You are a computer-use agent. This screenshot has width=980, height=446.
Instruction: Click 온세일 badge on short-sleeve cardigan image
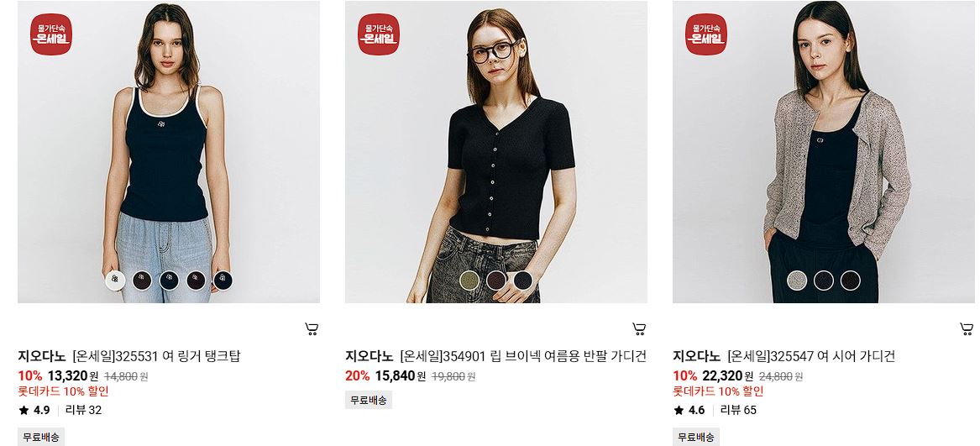pos(379,34)
